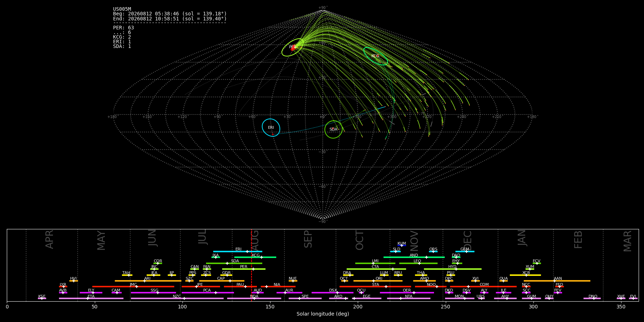This screenshot has width=644, height=322.
Task: Click the ORS shower bar in timeline
Action: (433, 252)
